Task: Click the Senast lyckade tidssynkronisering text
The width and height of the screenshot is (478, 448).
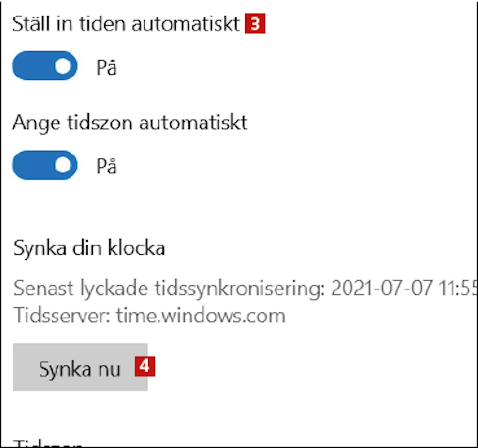Action: pyautogui.click(x=169, y=288)
